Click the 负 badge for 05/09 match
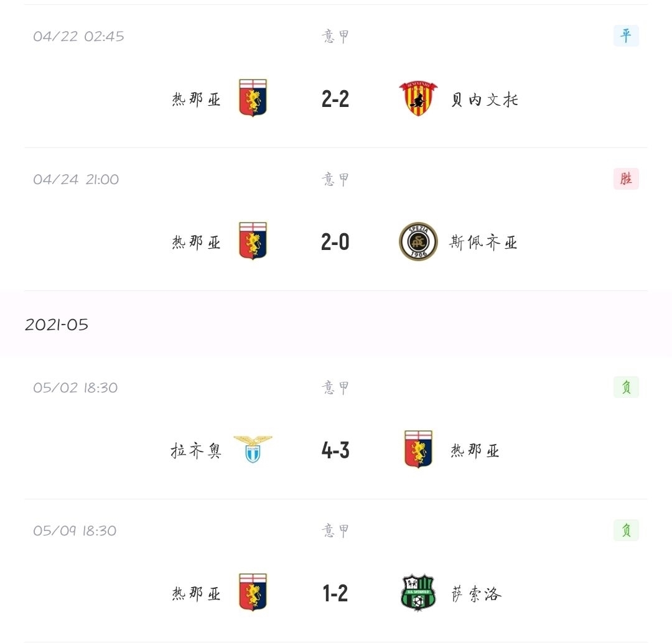 point(626,530)
